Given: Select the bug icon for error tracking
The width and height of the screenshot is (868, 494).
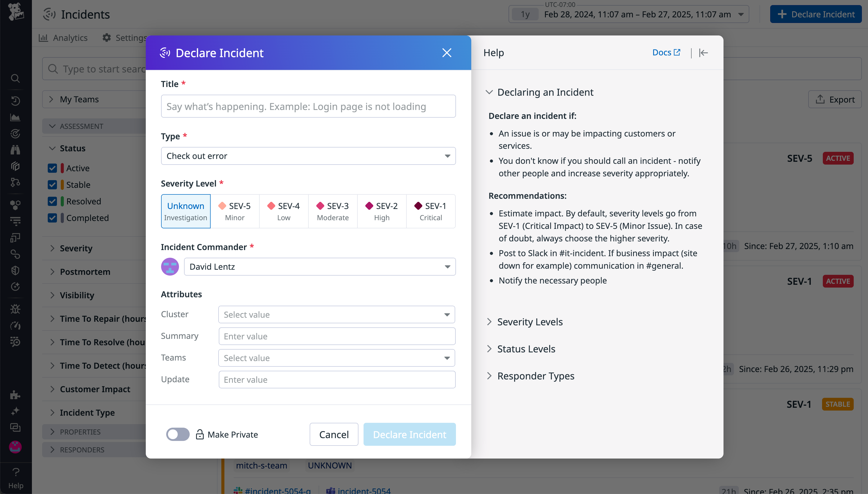Looking at the screenshot, I should coord(15,308).
